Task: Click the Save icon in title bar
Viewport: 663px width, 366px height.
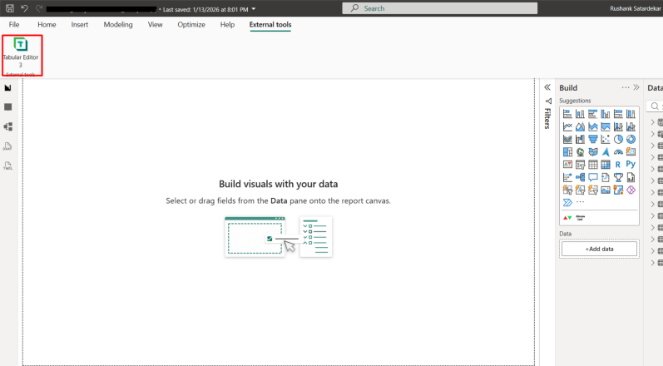Action: tap(10, 8)
